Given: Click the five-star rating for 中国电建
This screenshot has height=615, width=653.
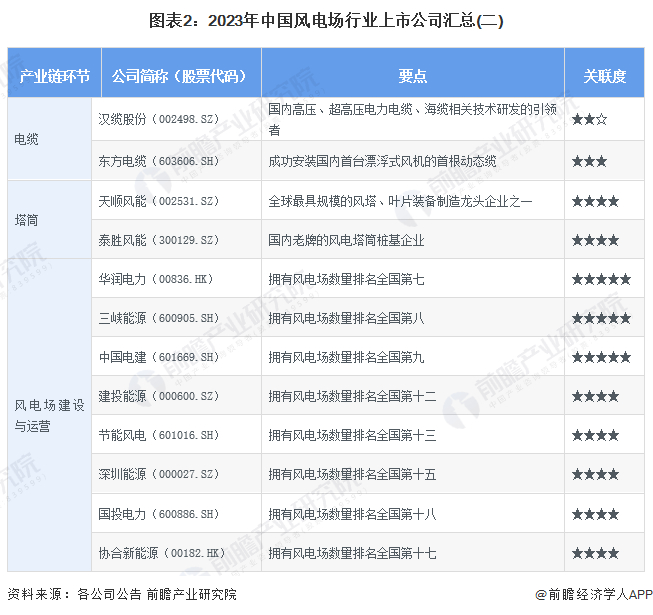Looking at the screenshot, I should tap(601, 357).
